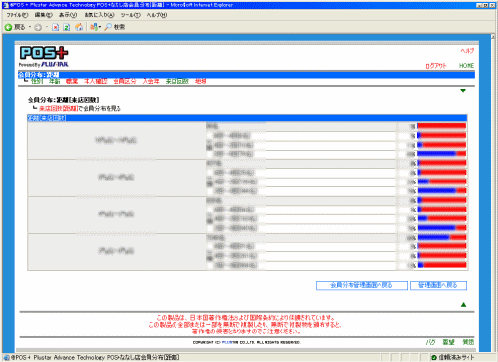The image size is (498, 362).
Task: Click the grey Forward arrow button
Action: [38, 27]
